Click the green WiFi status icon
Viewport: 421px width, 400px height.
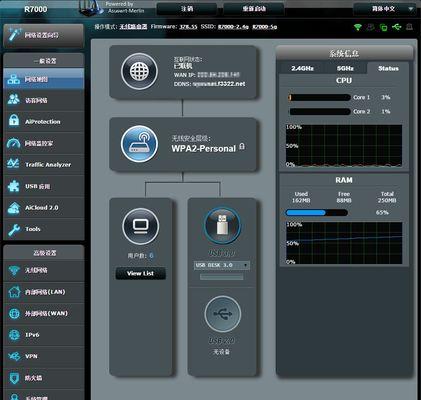coord(358,27)
